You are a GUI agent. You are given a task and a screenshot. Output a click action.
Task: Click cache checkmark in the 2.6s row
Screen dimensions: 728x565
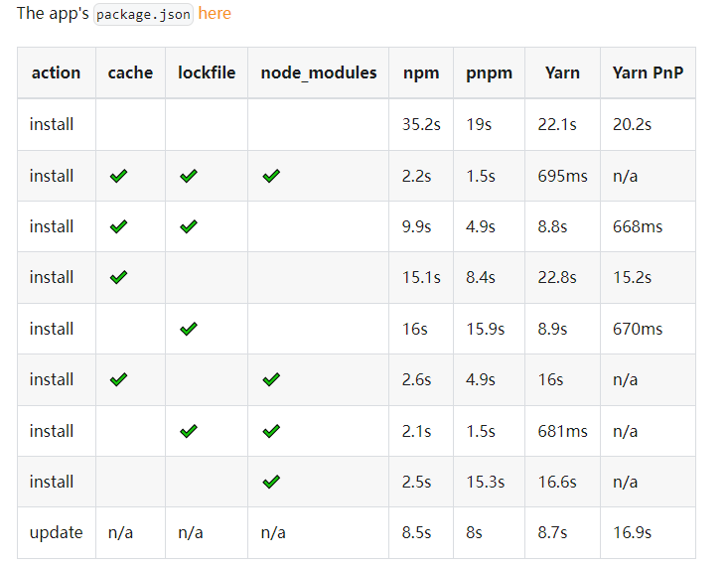coord(118,379)
